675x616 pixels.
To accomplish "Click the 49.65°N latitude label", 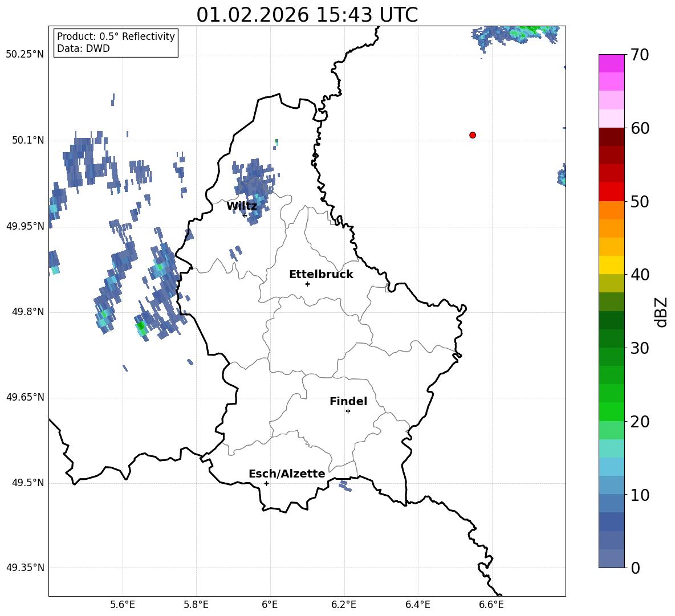I will tap(25, 397).
